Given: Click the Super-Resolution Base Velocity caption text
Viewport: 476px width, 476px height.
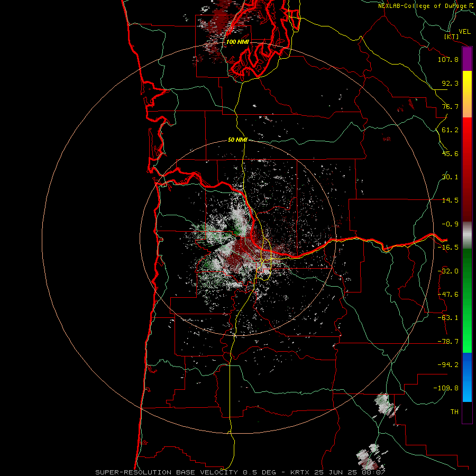Looking at the screenshot, I should (x=241, y=472).
